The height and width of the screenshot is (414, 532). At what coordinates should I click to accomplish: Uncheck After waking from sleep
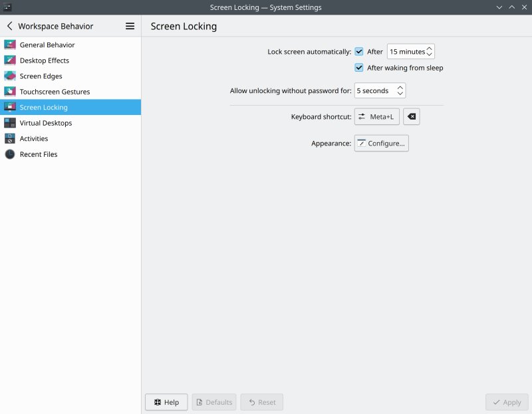[359, 68]
